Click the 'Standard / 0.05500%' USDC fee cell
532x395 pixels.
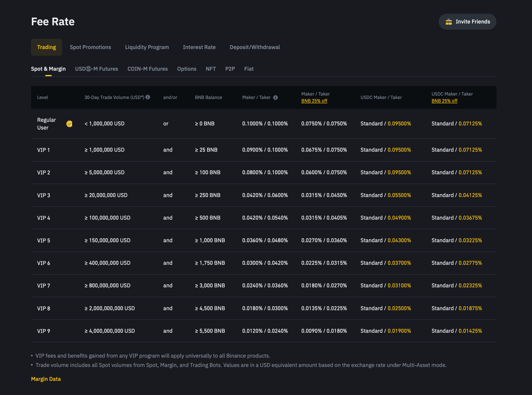pos(386,195)
